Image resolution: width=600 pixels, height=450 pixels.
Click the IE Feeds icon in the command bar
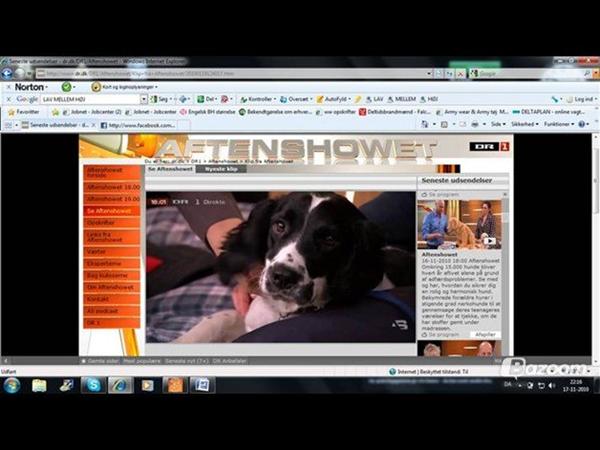(444, 124)
